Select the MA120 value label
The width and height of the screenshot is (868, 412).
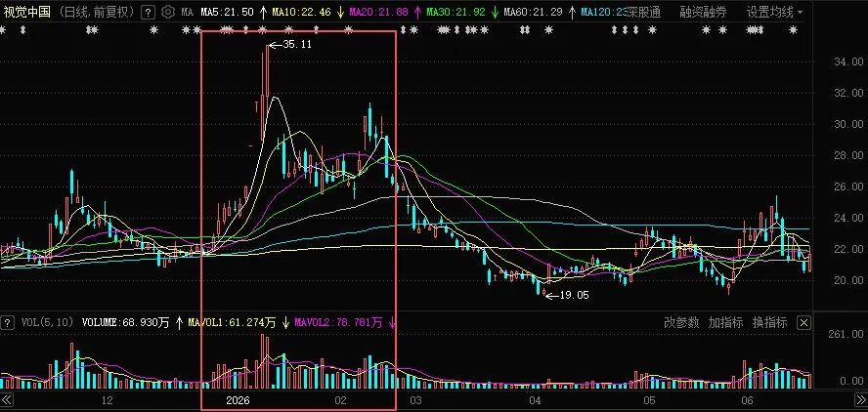602,12
